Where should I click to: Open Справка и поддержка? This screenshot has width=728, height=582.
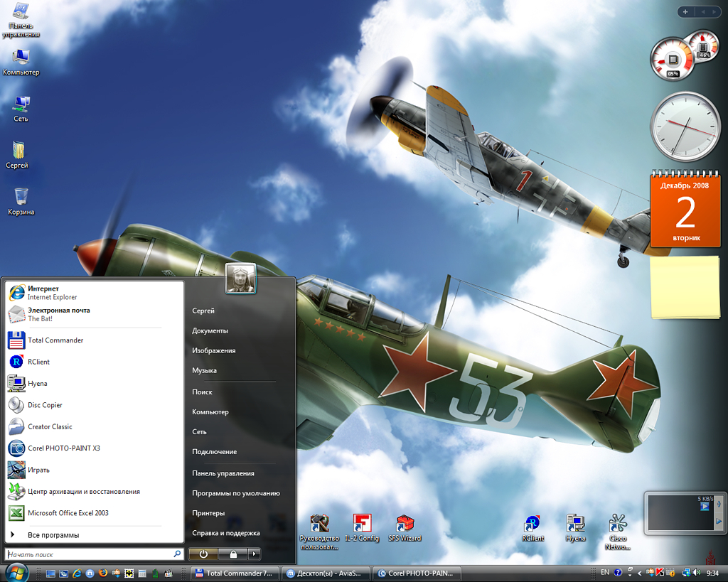pos(226,533)
